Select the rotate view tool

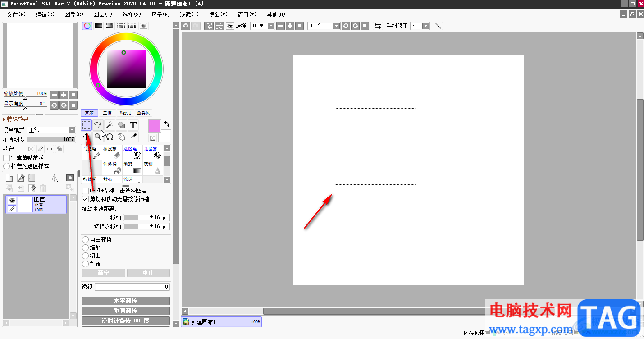(x=110, y=137)
